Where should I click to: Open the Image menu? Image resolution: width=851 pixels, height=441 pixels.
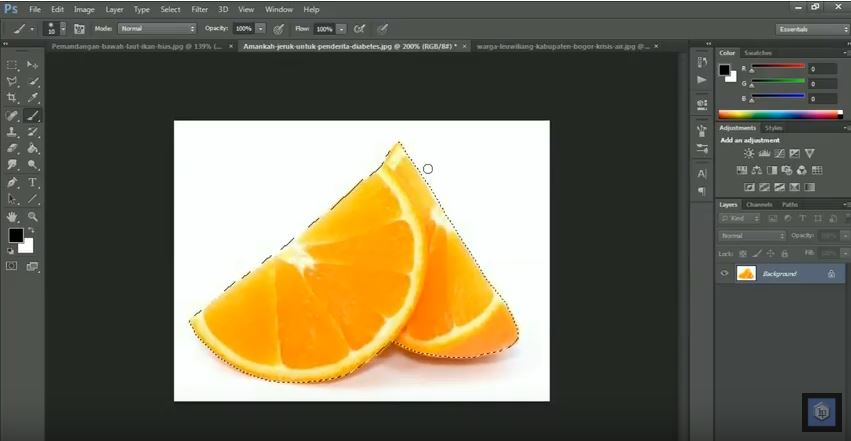pos(84,9)
